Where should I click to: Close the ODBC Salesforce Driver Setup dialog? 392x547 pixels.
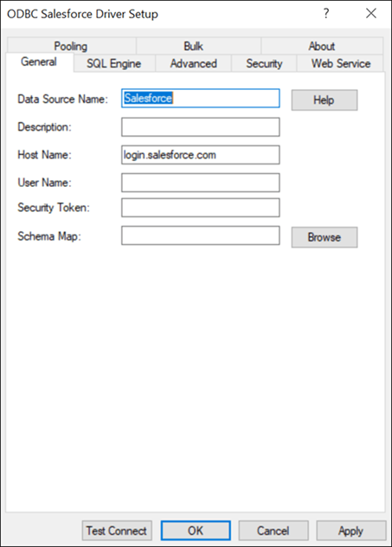371,14
